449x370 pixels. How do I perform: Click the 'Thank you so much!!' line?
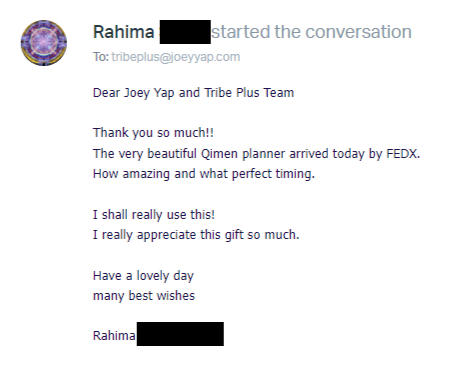(153, 133)
